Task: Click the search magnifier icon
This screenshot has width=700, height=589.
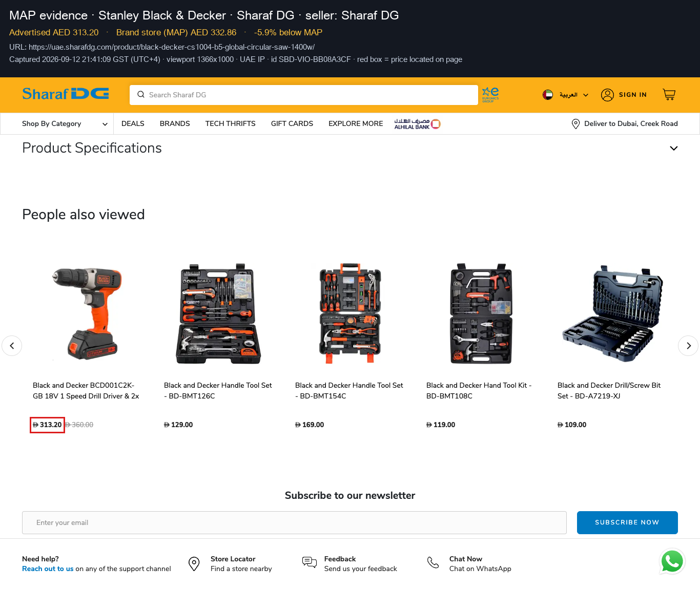Action: point(141,95)
